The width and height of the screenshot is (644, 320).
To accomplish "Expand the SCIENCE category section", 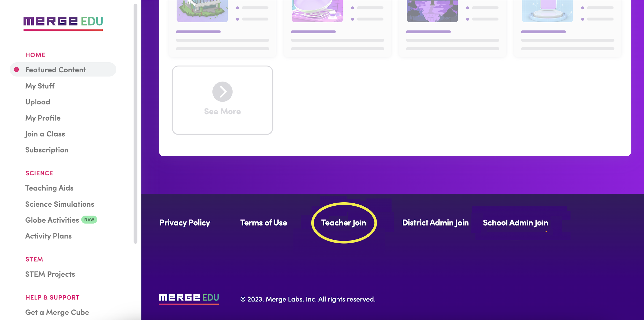I will coord(39,173).
